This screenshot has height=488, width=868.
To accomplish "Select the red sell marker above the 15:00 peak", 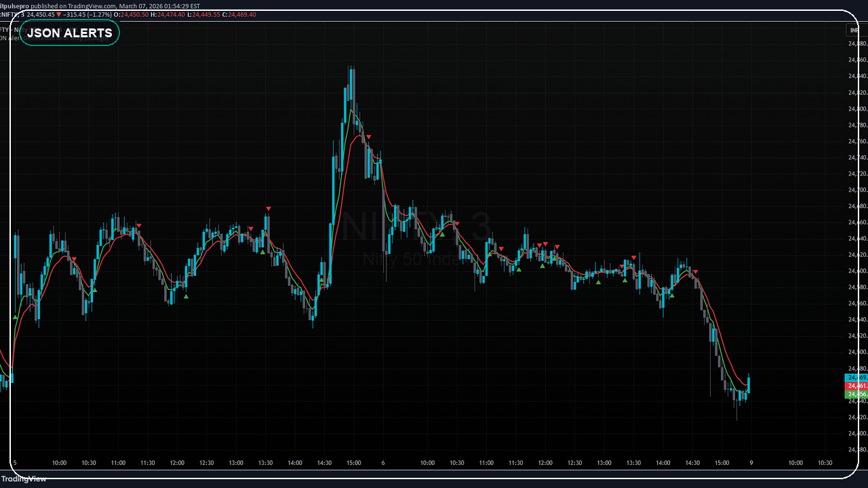I will click(x=368, y=137).
